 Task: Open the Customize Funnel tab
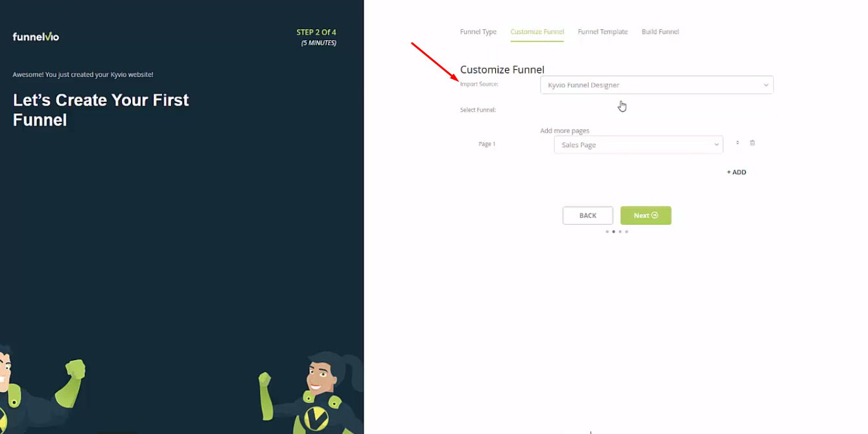click(x=537, y=32)
